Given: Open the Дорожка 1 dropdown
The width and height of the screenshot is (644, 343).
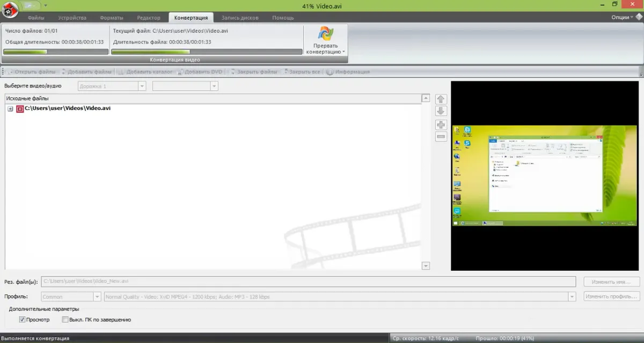Looking at the screenshot, I should point(142,86).
